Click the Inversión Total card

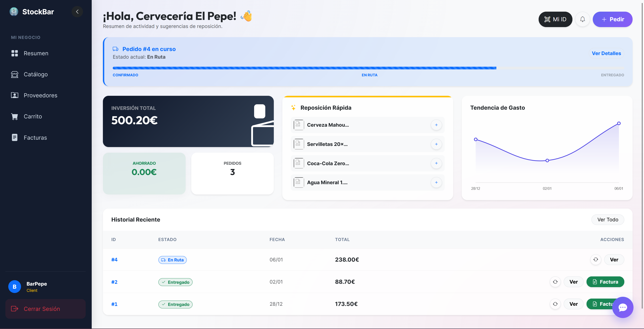point(188,121)
